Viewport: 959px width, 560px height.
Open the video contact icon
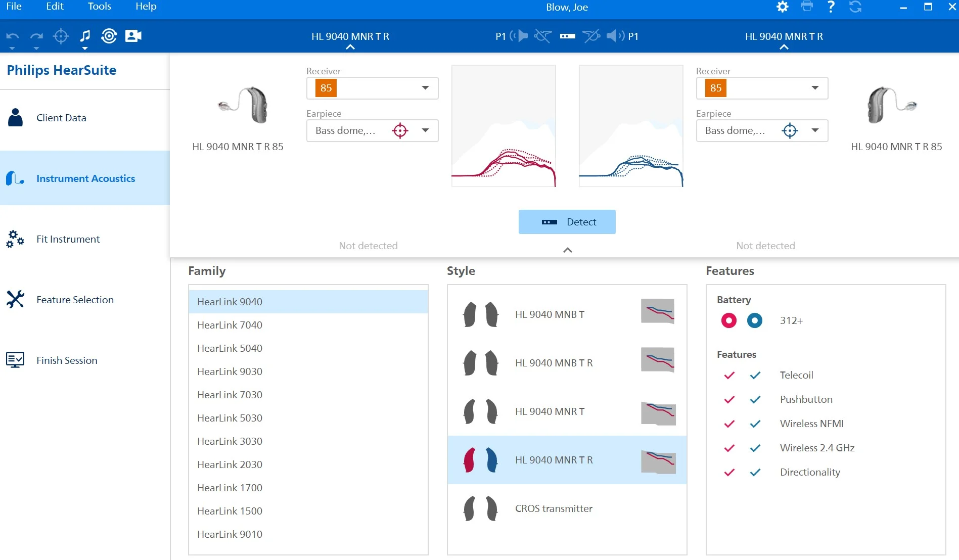(x=133, y=36)
